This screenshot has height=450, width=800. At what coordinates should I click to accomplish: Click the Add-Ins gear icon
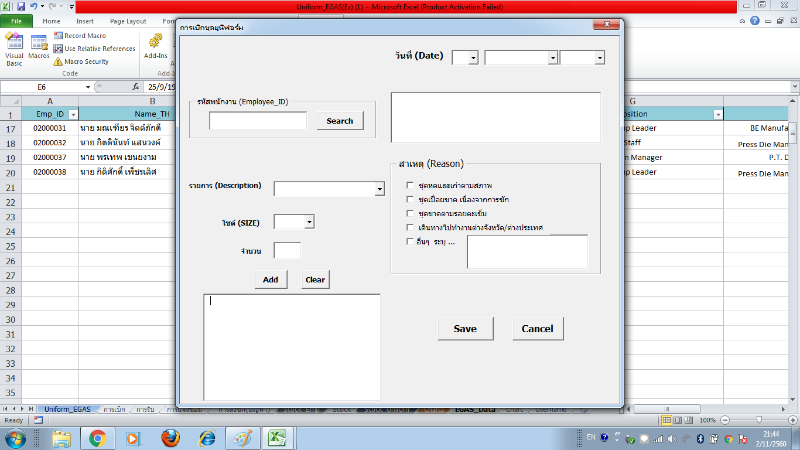coord(155,41)
